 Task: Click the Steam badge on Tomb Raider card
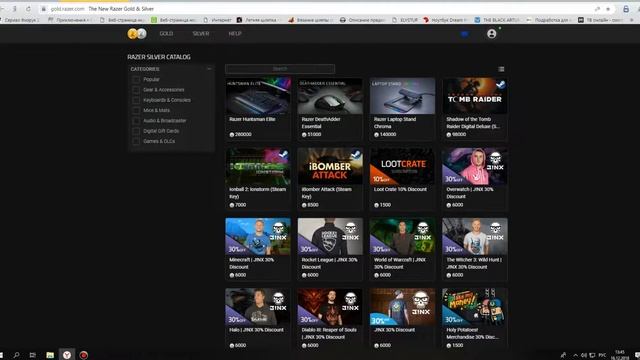[500, 84]
